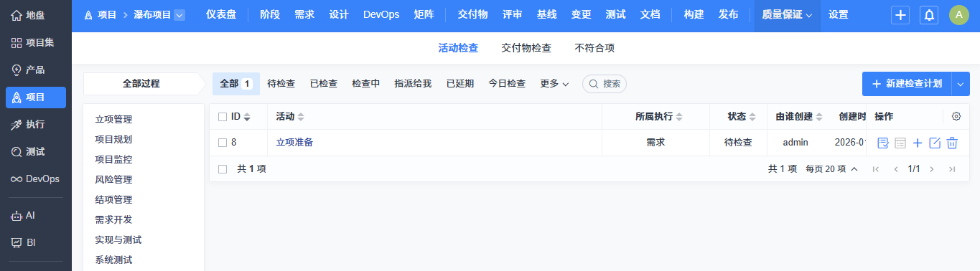
Task: Tick the checkbox for row ID 8
Action: click(x=223, y=143)
